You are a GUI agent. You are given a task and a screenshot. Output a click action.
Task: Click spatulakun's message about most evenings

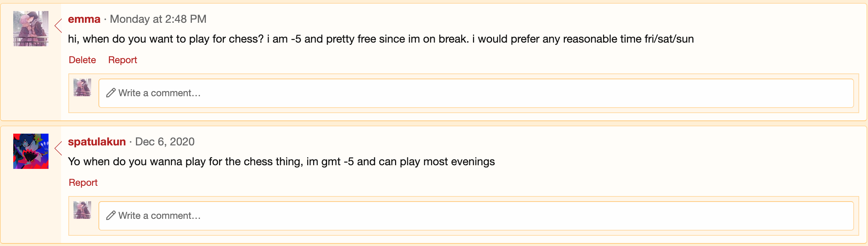click(x=281, y=162)
